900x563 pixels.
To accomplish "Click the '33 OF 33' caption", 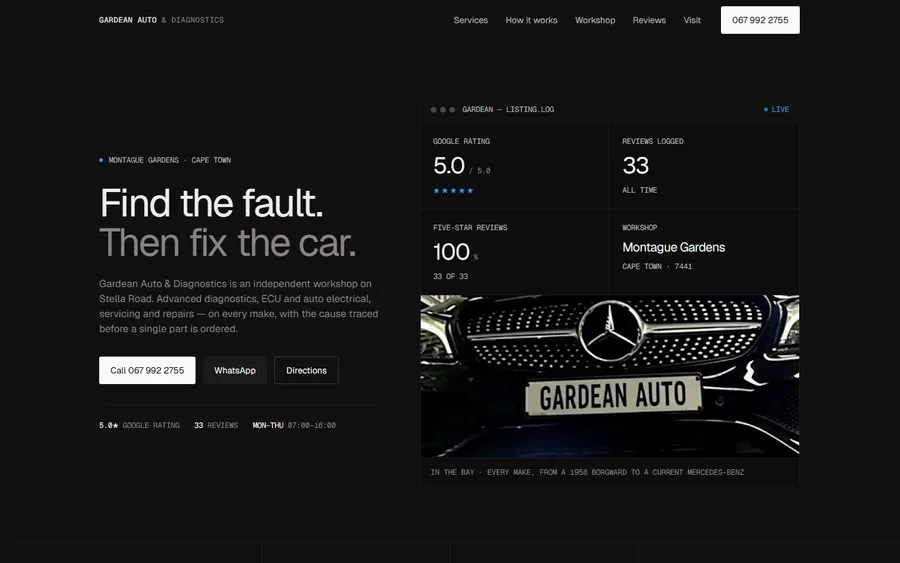I will tap(451, 277).
